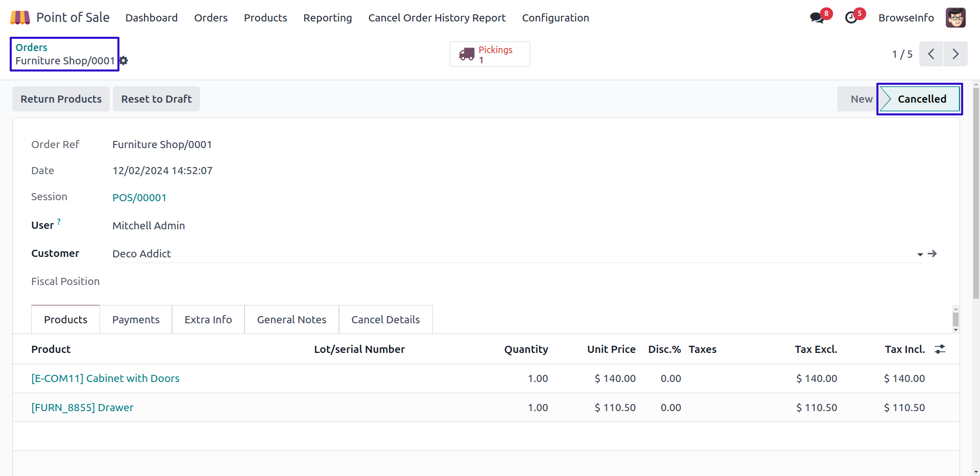Go to the next record arrow
This screenshot has height=476, width=980.
[x=955, y=54]
